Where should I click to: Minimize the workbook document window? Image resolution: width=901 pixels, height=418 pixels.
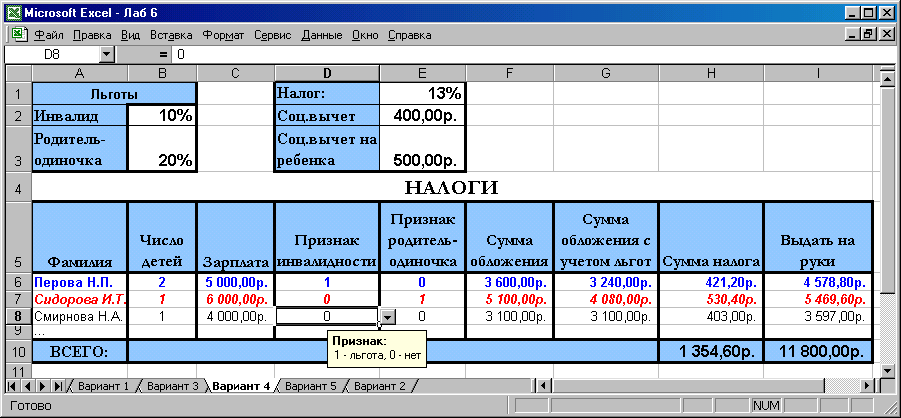tap(854, 34)
